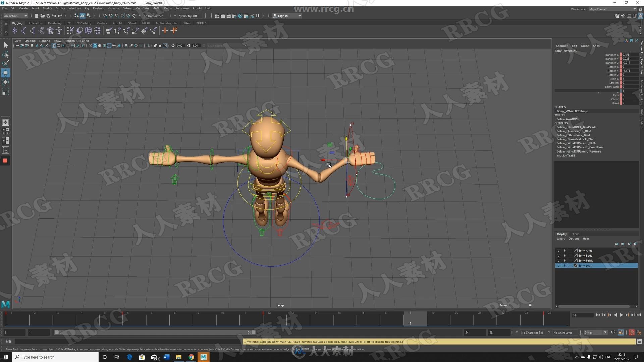Play the animation forwards

pos(621,315)
